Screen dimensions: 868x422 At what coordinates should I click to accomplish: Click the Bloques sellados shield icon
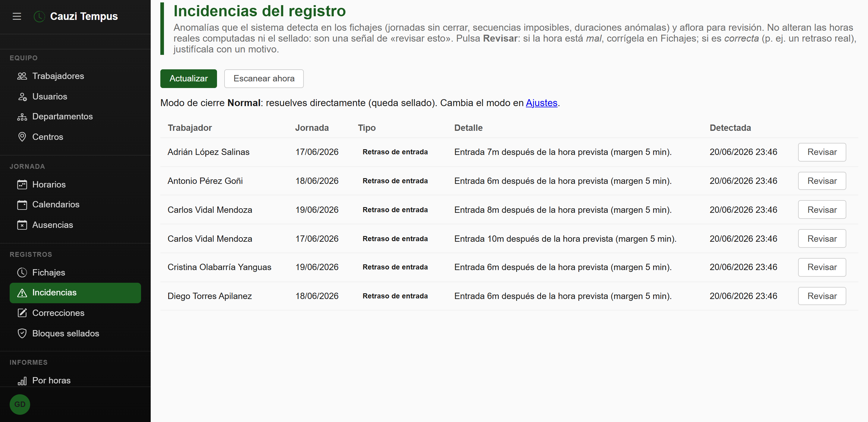tap(22, 334)
